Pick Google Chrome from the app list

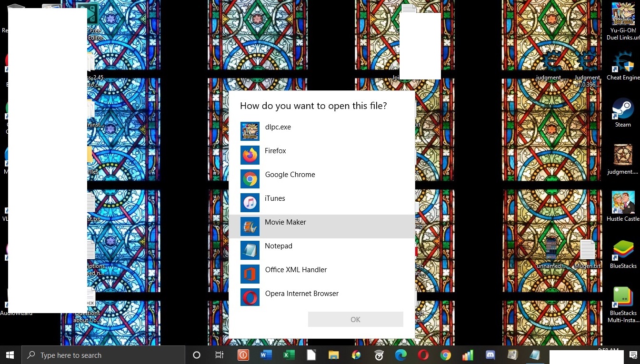pyautogui.click(x=322, y=178)
